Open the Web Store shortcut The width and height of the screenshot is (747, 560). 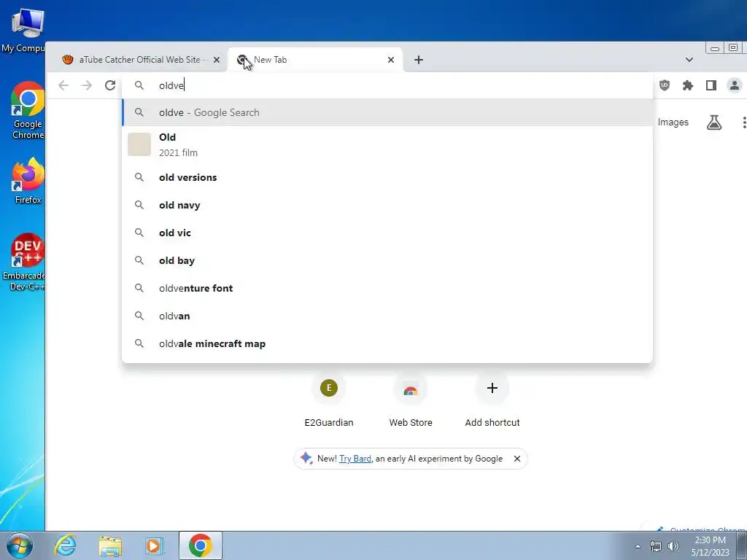point(411,402)
